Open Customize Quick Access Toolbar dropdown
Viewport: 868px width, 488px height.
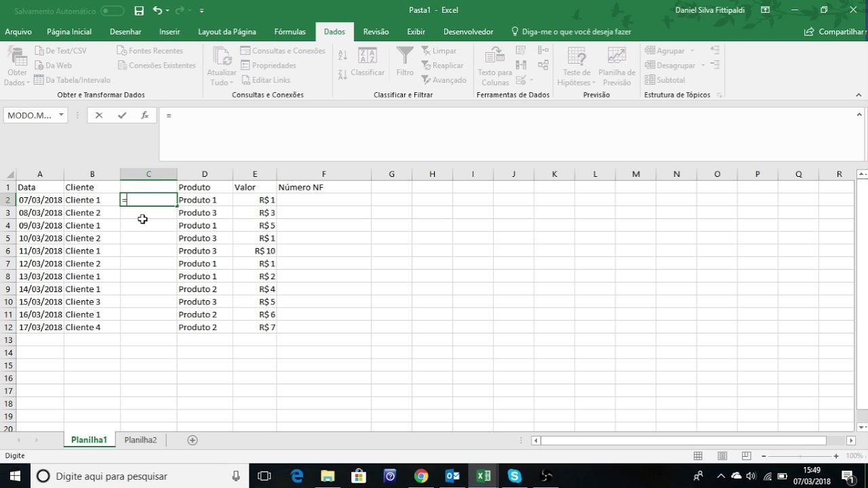click(x=201, y=11)
